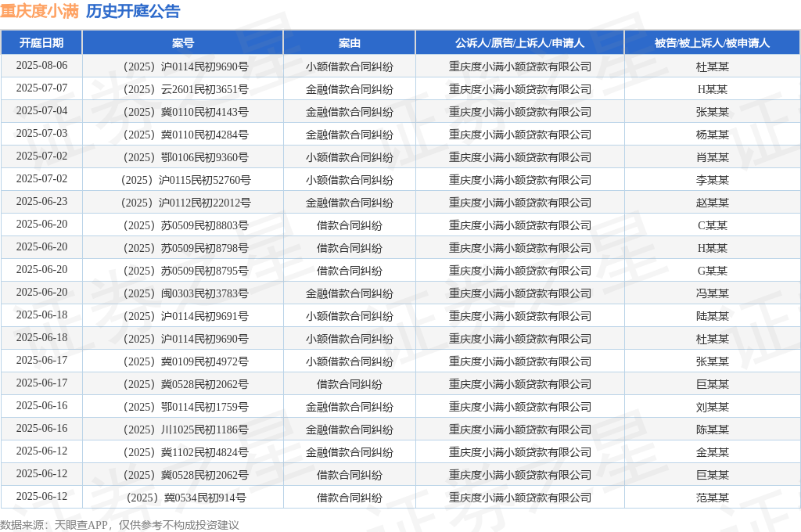Click date 2025-06-16 in the 陈某某 row

(41, 428)
